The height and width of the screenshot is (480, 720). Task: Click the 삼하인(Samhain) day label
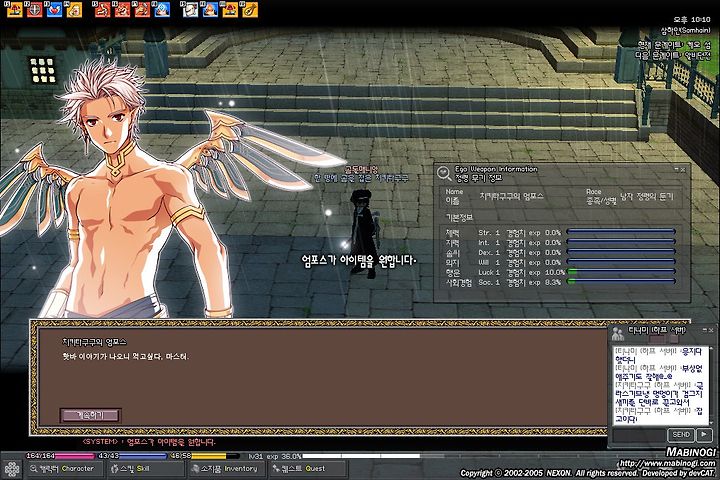tap(686, 30)
